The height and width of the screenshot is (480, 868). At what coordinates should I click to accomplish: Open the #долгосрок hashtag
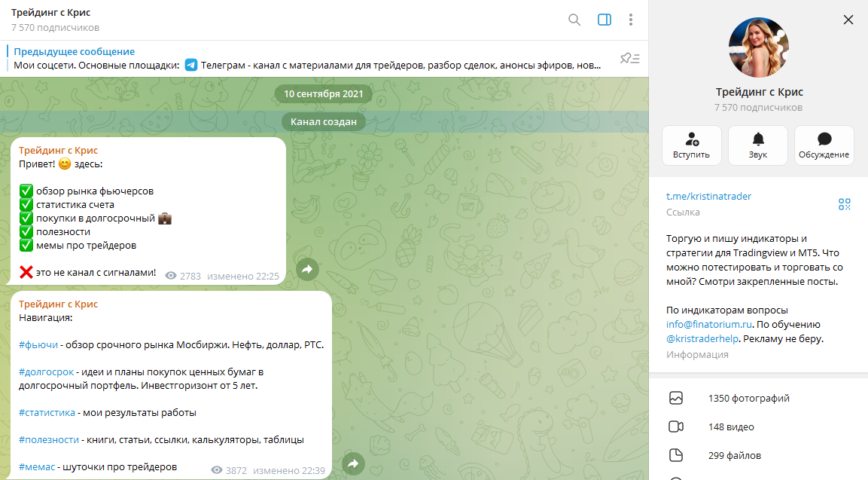tap(46, 372)
